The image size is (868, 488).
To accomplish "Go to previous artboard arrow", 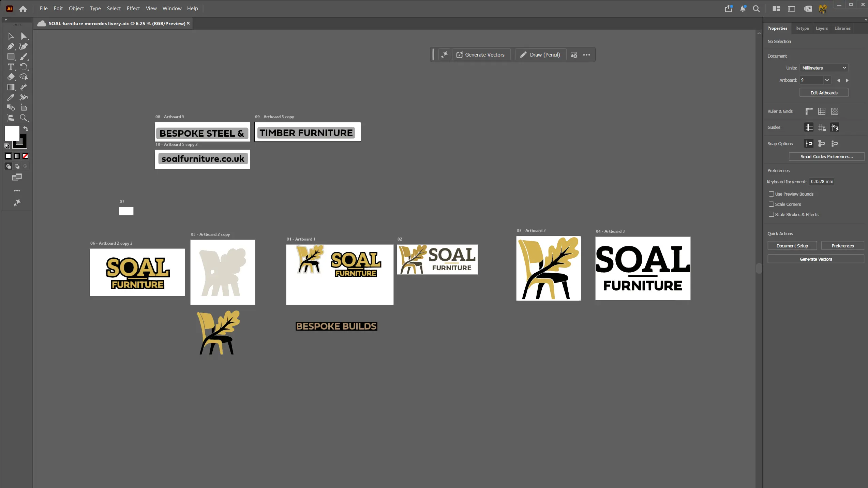I will pyautogui.click(x=838, y=80).
